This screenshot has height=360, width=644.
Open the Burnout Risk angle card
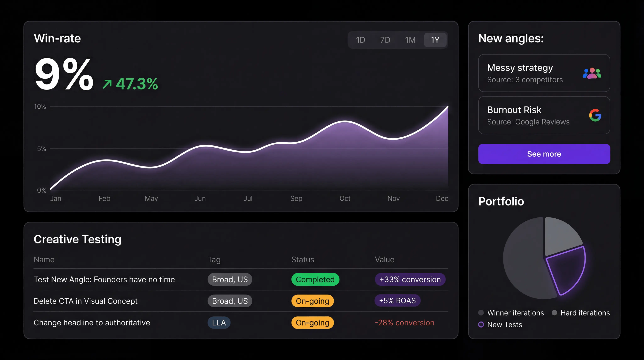[525, 115]
